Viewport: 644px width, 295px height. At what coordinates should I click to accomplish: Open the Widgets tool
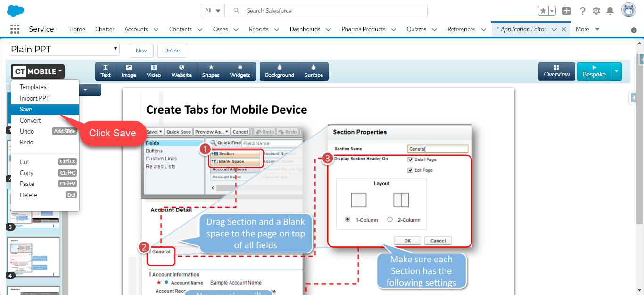point(240,71)
